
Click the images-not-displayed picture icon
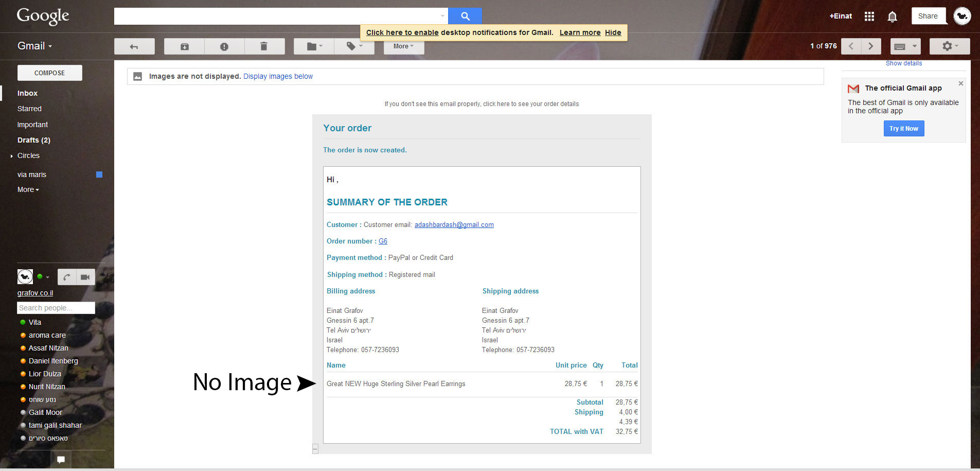tap(137, 76)
